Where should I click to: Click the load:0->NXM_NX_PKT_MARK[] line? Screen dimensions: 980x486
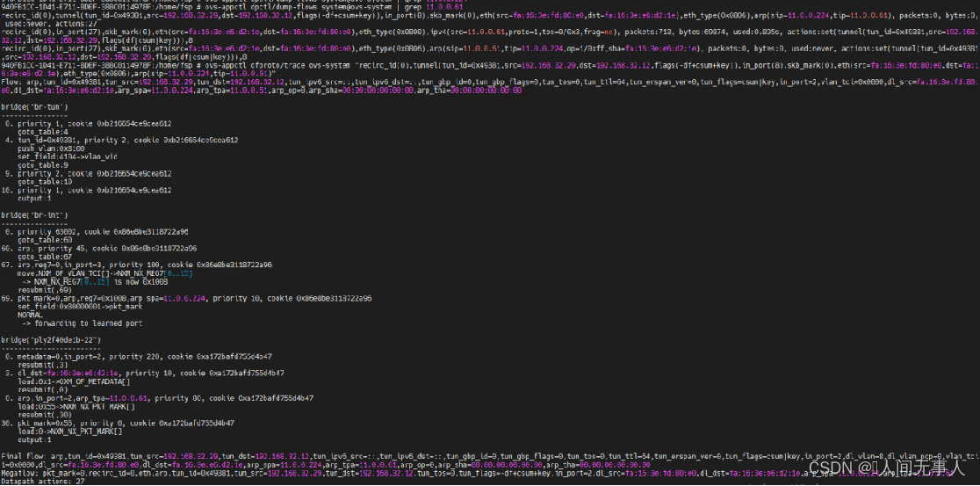coord(70,431)
